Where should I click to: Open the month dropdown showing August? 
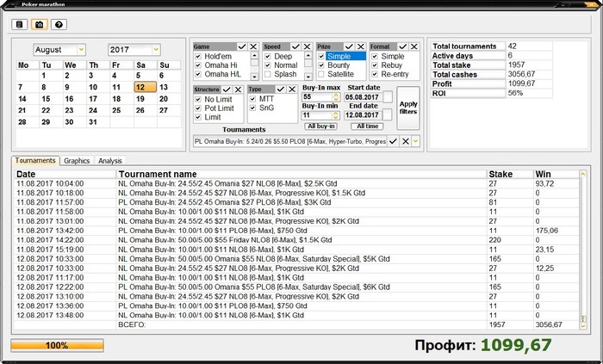(x=81, y=50)
